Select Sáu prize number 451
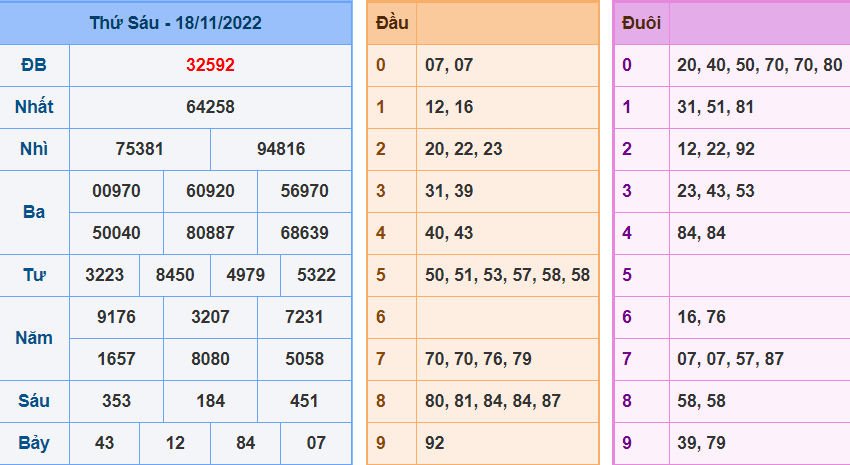850x465 pixels. pos(304,401)
